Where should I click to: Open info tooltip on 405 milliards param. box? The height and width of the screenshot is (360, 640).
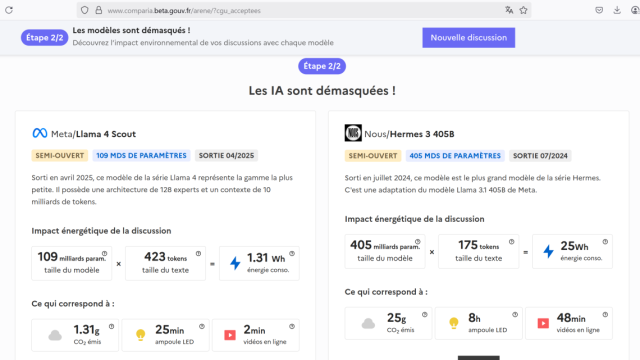418,242
